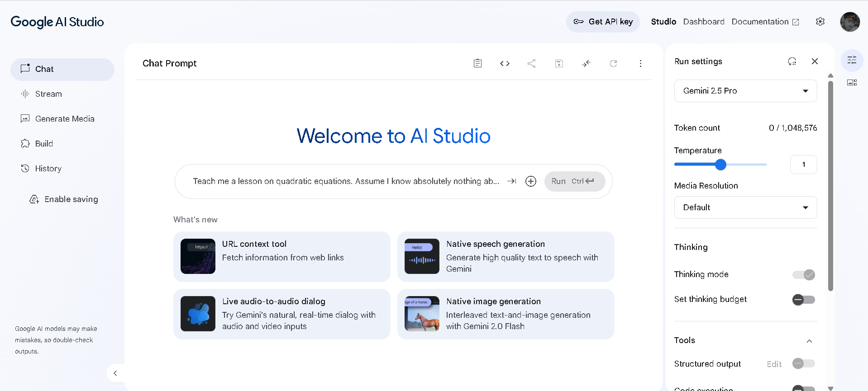Click the Chat Prompt title
The width and height of the screenshot is (868, 391).
tap(169, 63)
